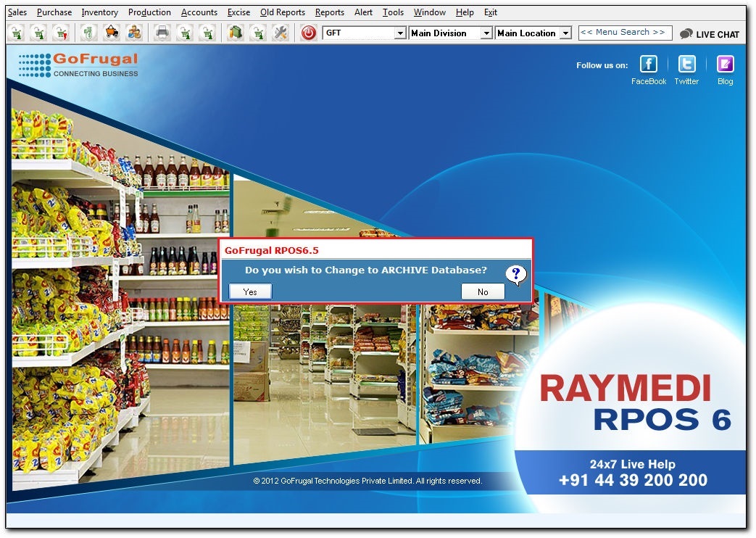Screen dimensions: 756x538
Task: Click the GoFrugal logo
Action: (x=78, y=65)
